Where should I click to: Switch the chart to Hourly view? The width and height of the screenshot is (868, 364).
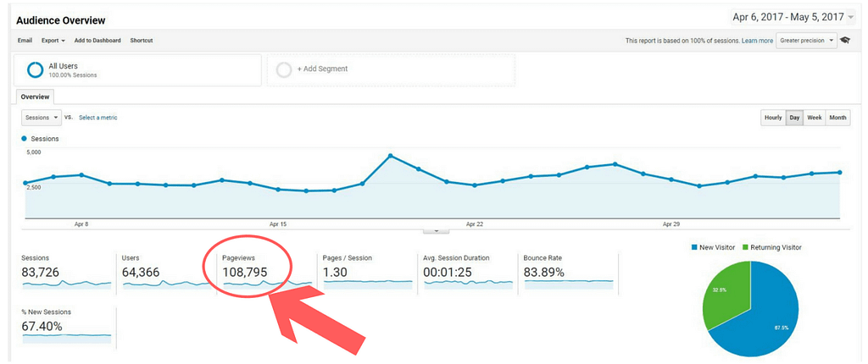[x=773, y=118]
